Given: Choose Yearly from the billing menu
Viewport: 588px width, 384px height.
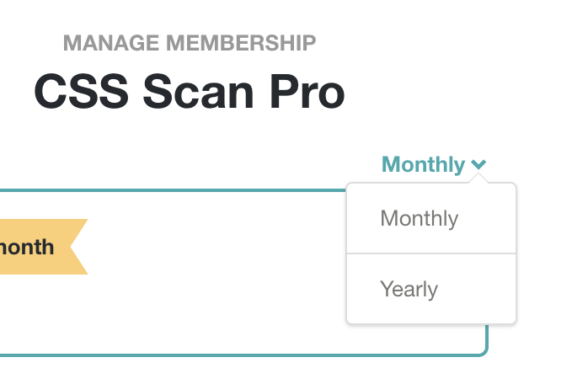Looking at the screenshot, I should (x=431, y=289).
